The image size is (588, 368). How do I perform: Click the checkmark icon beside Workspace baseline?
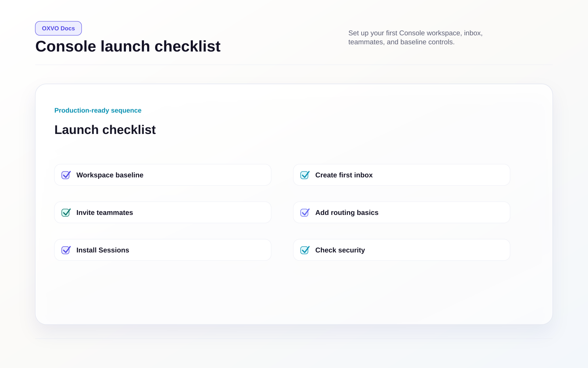66,175
